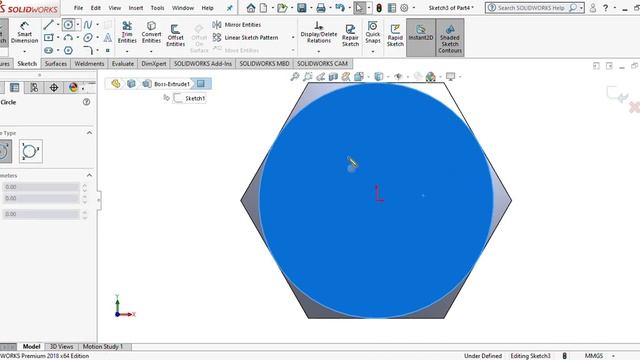
Task: Open the Smart Dimension dropdown arrow
Action: pyautogui.click(x=24, y=51)
